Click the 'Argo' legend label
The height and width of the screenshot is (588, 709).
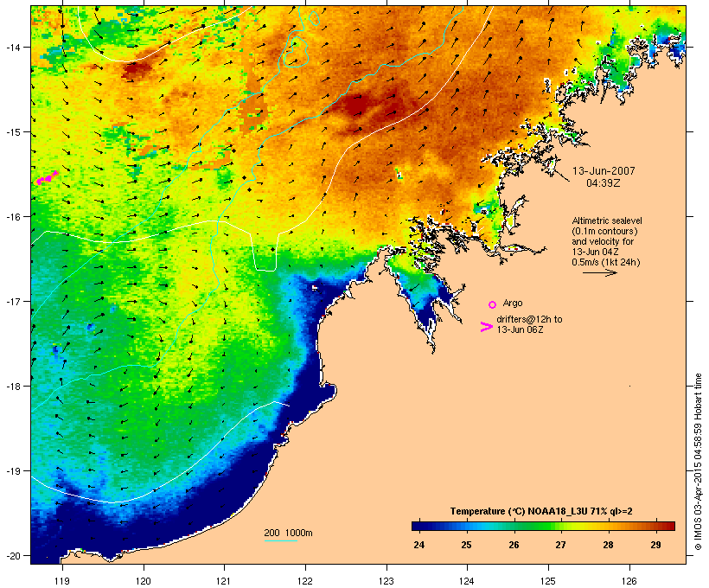(x=513, y=303)
